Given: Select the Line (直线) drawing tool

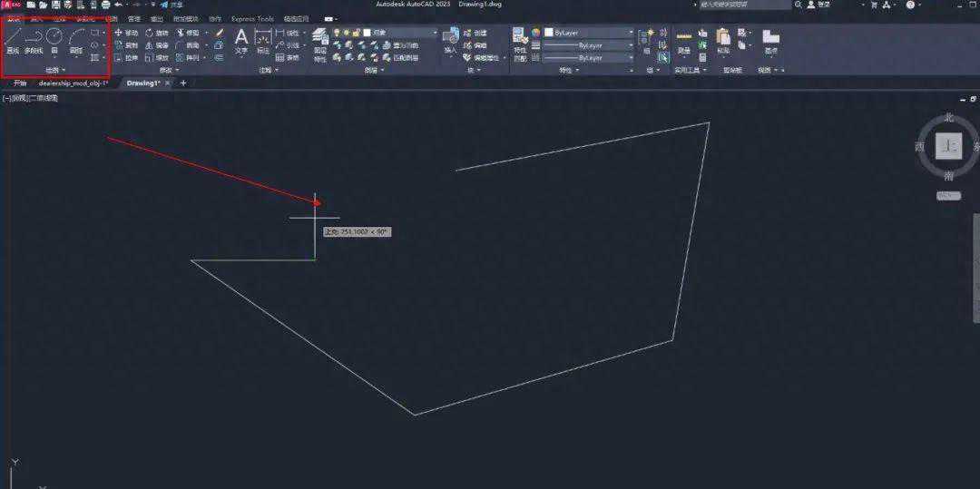Looking at the screenshot, I should pos(13,41).
